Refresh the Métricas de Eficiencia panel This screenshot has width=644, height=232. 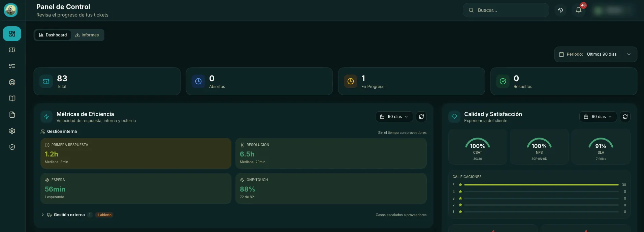tap(421, 117)
